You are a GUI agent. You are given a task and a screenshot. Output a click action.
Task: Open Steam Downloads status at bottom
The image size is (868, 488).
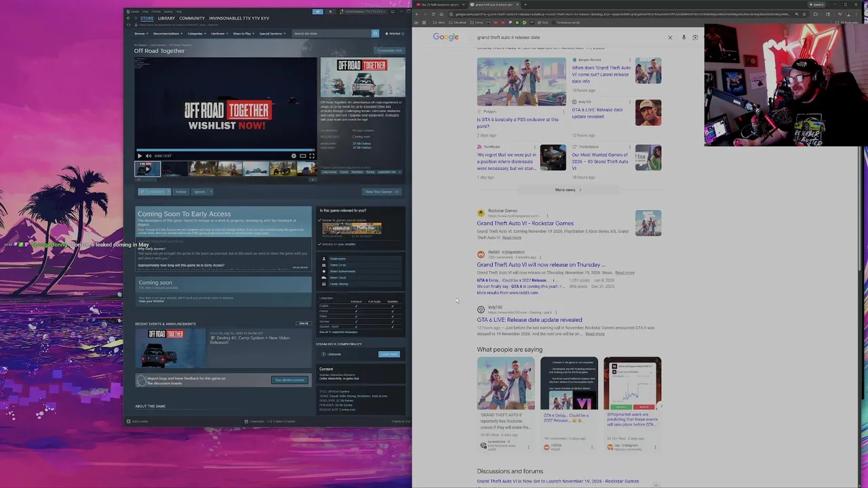pyautogui.click(x=270, y=421)
